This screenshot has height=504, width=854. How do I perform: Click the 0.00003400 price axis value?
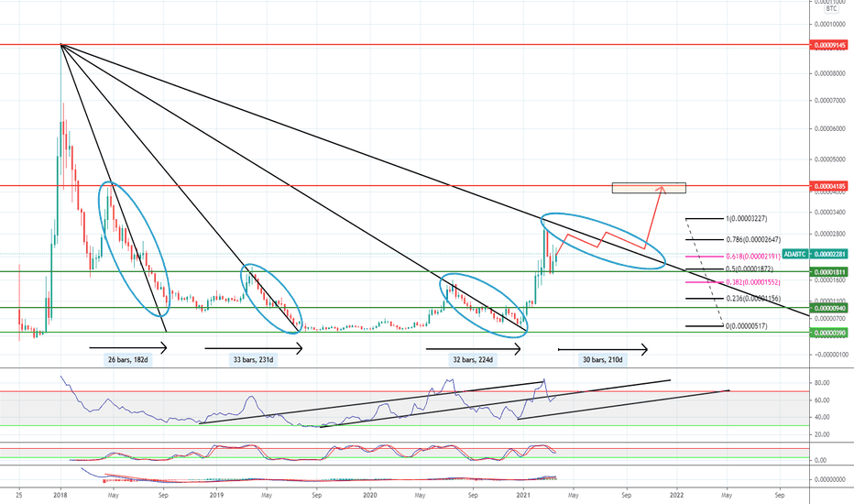pyautogui.click(x=830, y=212)
